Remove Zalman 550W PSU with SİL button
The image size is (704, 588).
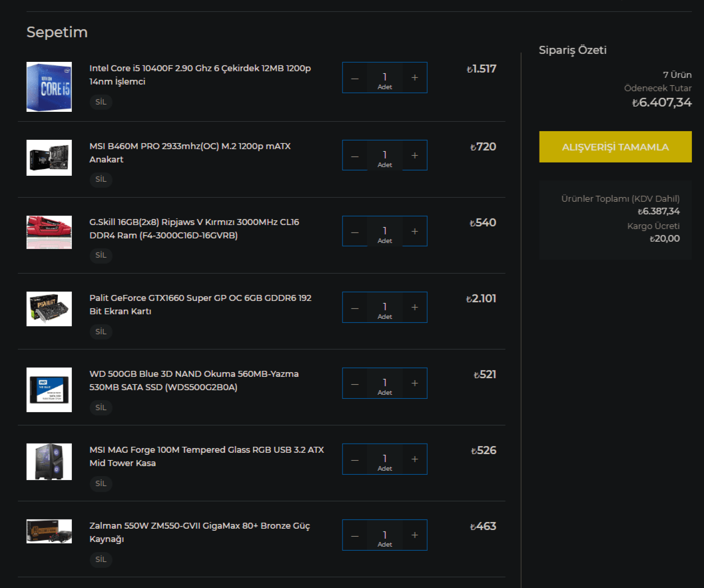[x=101, y=559]
